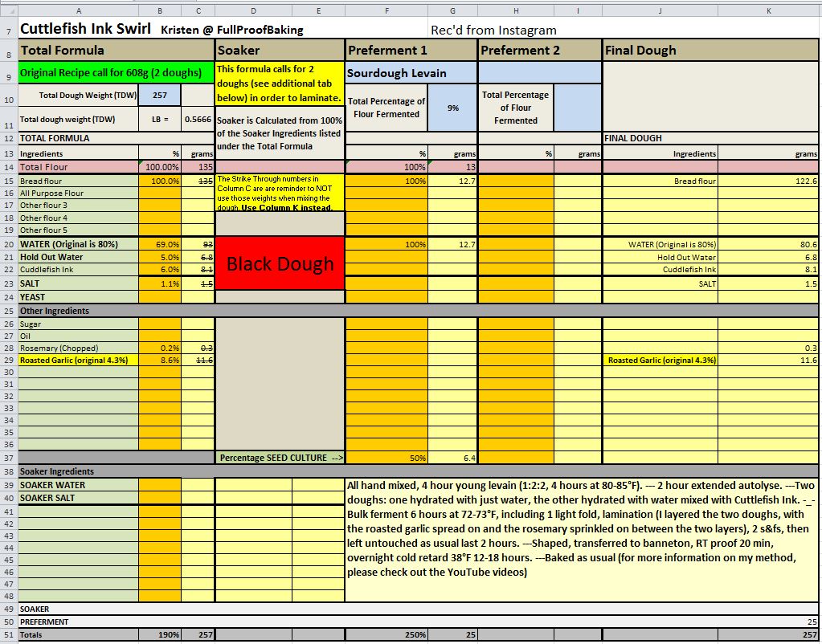Click seed culture grams value 6.4
This screenshot has height=644, width=822.
pyautogui.click(x=453, y=458)
